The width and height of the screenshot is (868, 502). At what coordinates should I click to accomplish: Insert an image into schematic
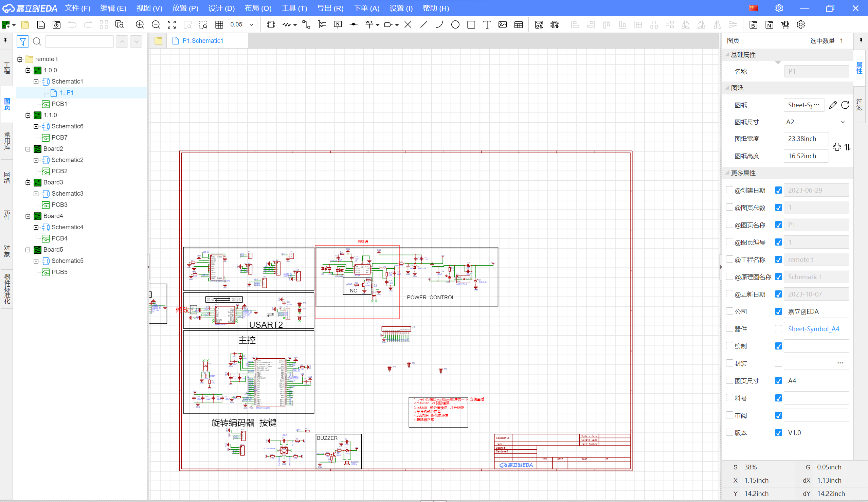[503, 24]
